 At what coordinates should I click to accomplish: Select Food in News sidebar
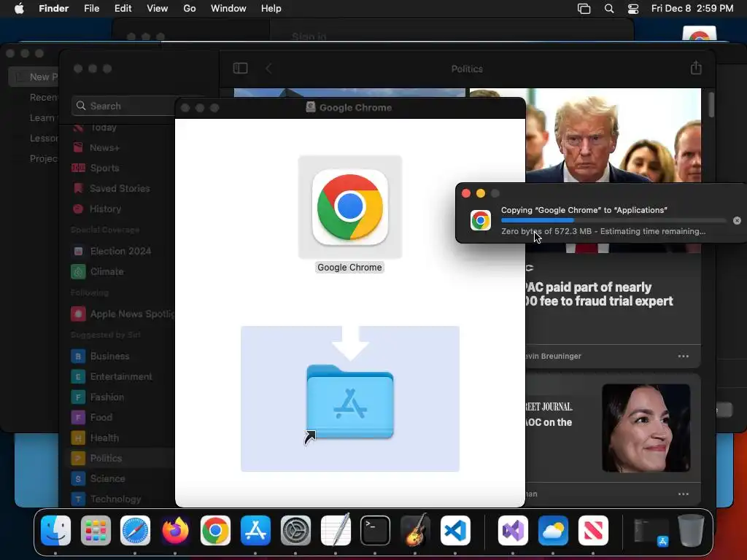click(101, 418)
